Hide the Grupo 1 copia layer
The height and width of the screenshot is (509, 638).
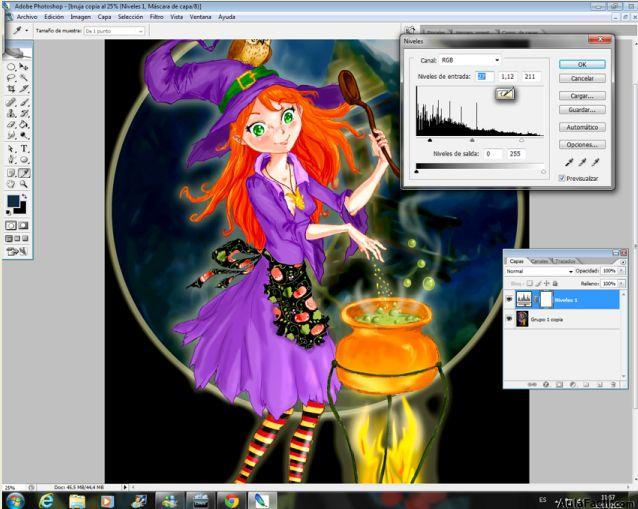(x=509, y=319)
